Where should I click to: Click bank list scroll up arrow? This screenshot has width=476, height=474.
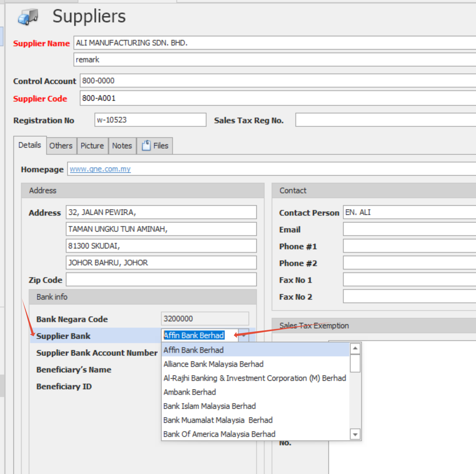(355, 349)
